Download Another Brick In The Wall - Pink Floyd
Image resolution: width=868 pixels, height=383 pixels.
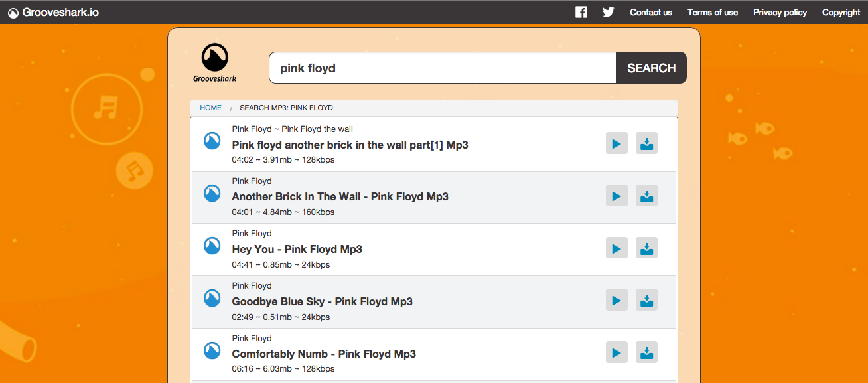tap(647, 196)
